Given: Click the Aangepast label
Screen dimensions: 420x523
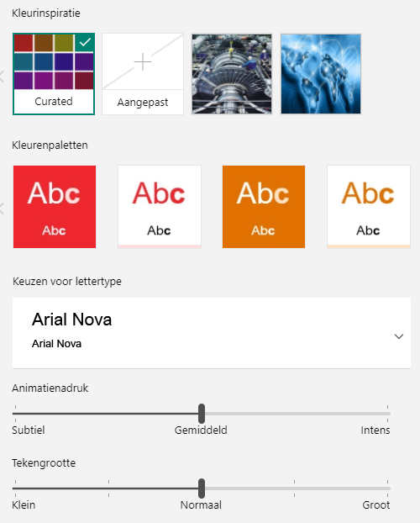Looking at the screenshot, I should click(x=143, y=103).
